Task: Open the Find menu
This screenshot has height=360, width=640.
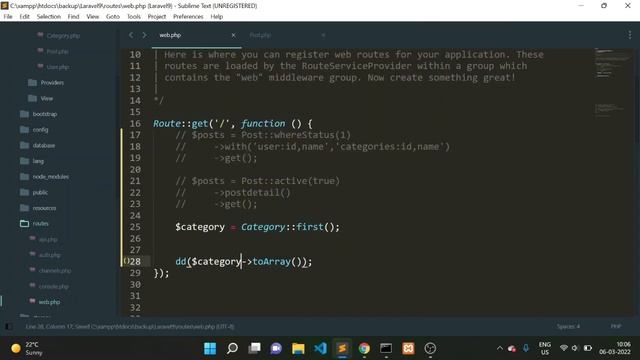Action: coord(73,17)
